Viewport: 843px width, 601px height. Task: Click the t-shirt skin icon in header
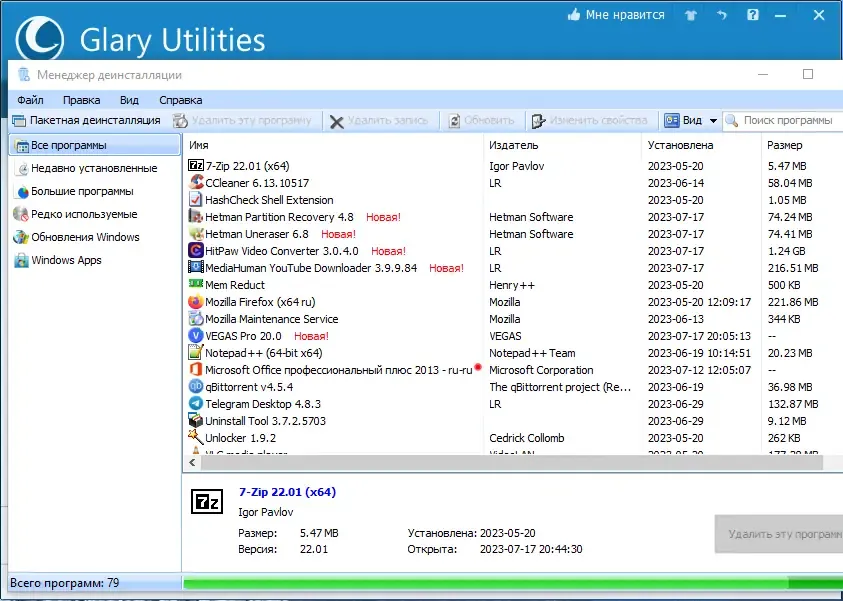(691, 16)
